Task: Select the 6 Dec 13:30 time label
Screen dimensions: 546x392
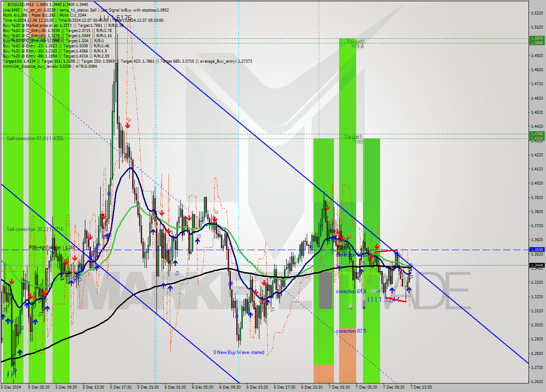Action: point(257,387)
